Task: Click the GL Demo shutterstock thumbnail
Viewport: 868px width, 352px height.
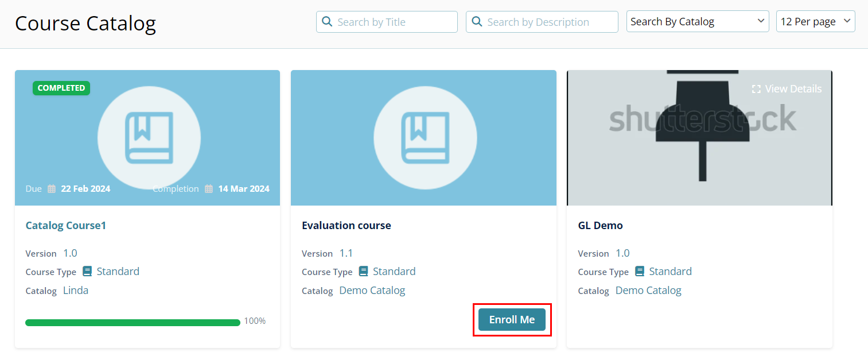Action: [x=699, y=144]
